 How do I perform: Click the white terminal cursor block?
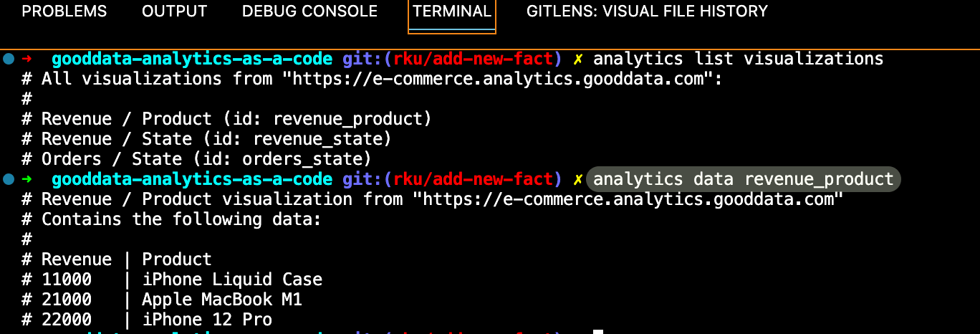598,332
